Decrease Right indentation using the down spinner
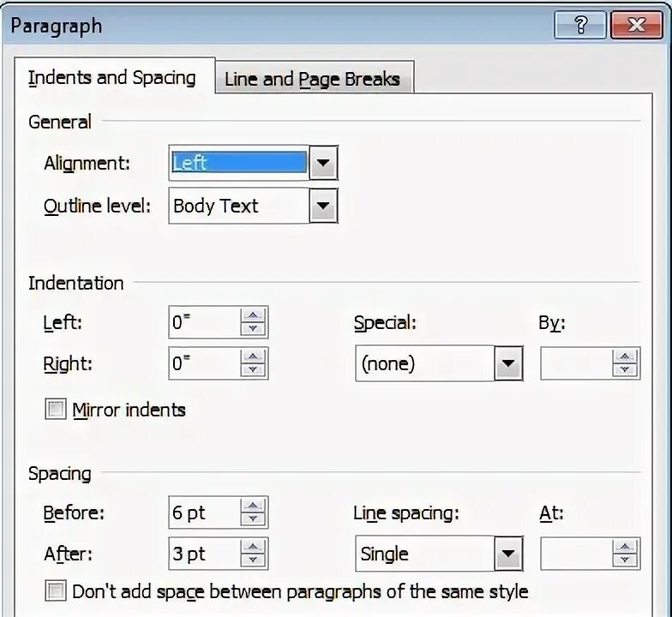The height and width of the screenshot is (617, 672). coord(253,370)
